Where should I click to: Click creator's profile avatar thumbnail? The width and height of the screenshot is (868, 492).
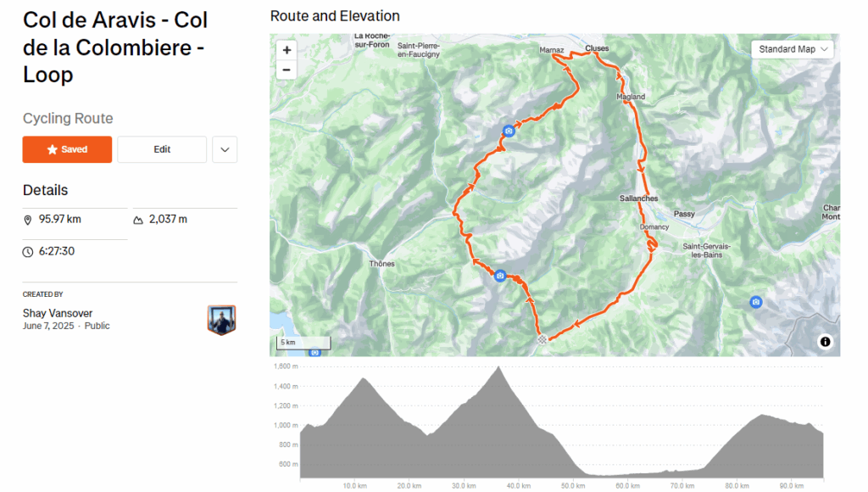pyautogui.click(x=221, y=320)
